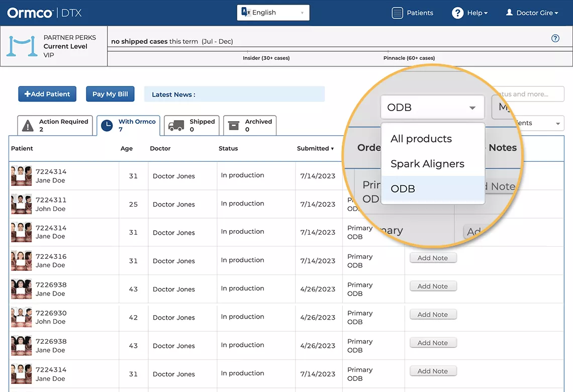Switch to the Archived tab
This screenshot has height=392, width=573.
point(250,125)
